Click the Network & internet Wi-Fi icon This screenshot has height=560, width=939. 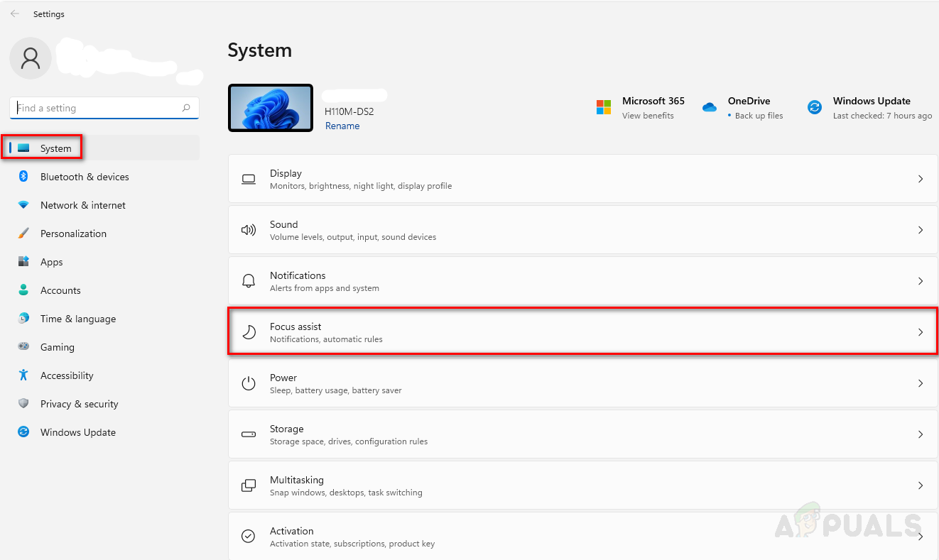click(x=23, y=205)
